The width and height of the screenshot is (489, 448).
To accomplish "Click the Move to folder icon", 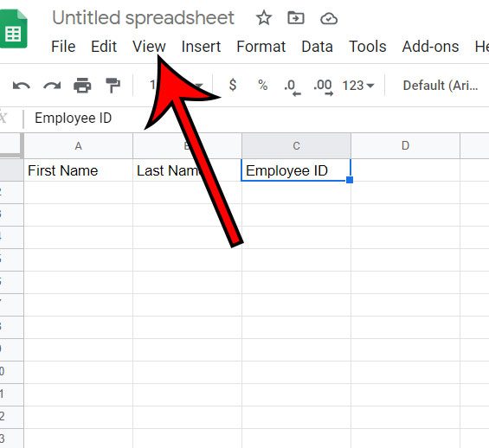I will pyautogui.click(x=296, y=18).
